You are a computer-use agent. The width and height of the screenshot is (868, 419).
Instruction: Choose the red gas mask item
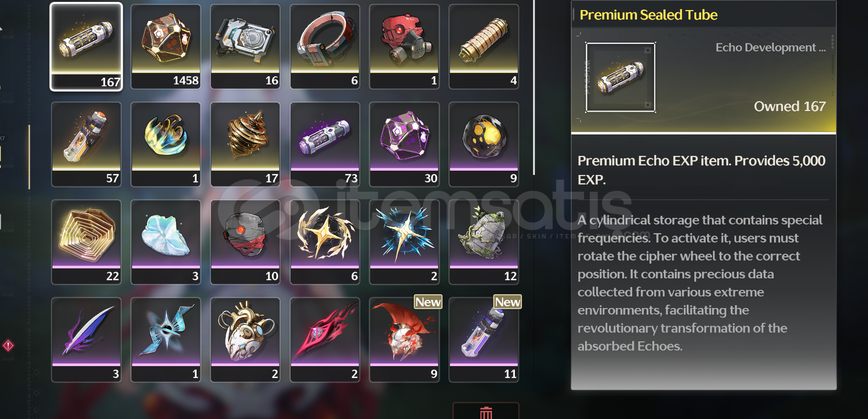click(404, 47)
